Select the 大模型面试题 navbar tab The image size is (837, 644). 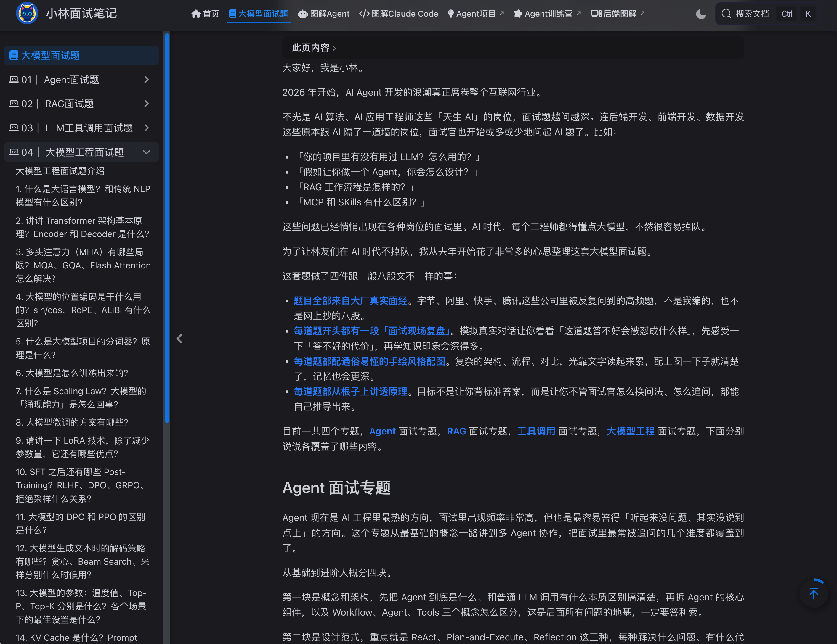(258, 14)
